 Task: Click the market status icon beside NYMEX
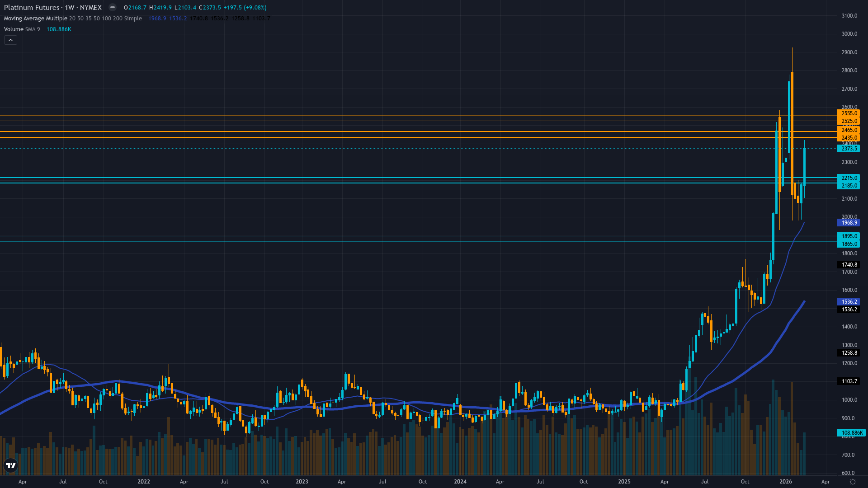pyautogui.click(x=113, y=7)
